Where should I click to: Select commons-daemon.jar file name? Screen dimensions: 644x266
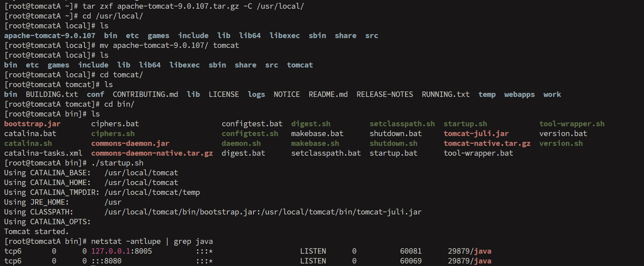tap(130, 143)
